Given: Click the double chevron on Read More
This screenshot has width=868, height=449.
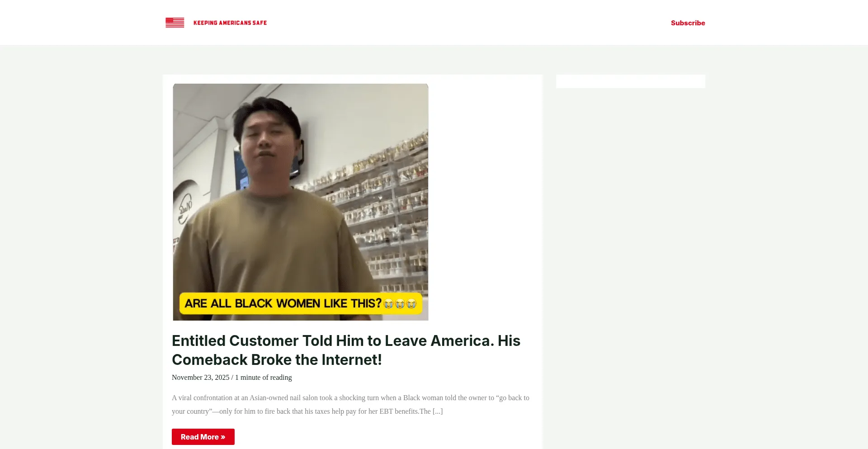Looking at the screenshot, I should 223,437.
